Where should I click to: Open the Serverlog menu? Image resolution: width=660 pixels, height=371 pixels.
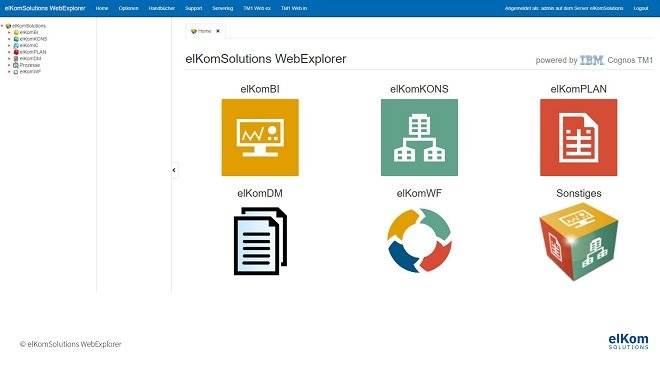(x=223, y=8)
